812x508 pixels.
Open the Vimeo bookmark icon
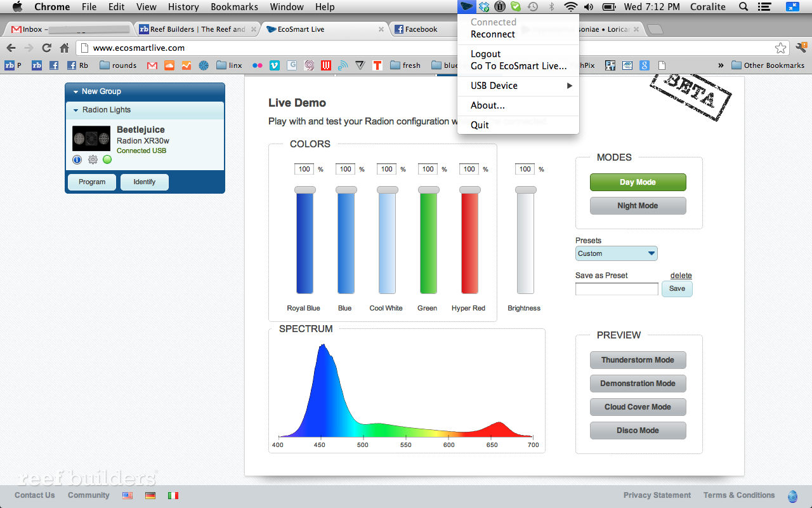(x=275, y=65)
